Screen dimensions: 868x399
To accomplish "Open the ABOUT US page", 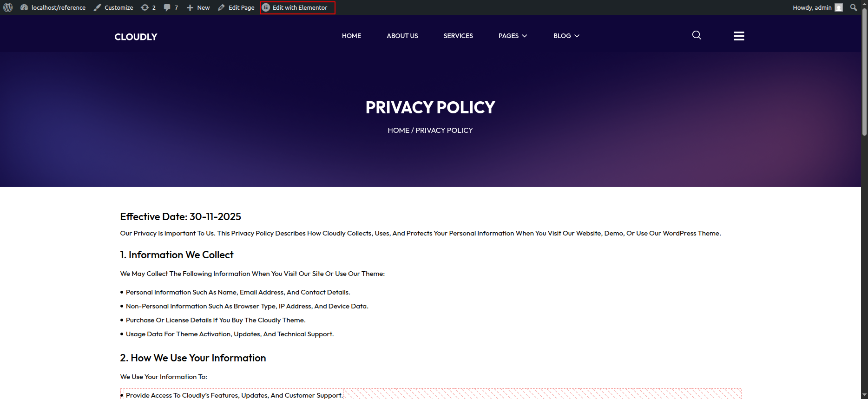I will tap(402, 36).
